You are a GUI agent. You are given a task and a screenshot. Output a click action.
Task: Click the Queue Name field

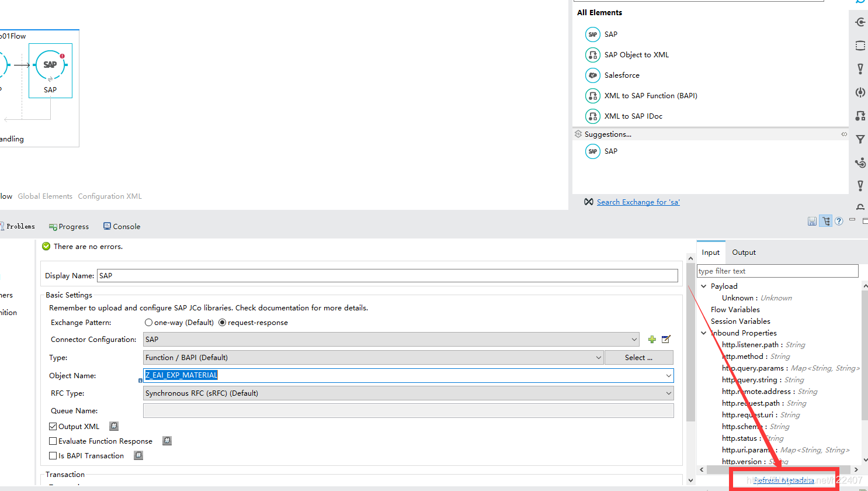click(x=408, y=411)
